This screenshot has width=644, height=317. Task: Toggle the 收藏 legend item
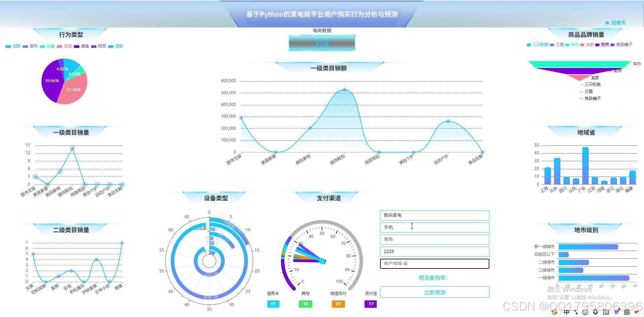coord(47,46)
